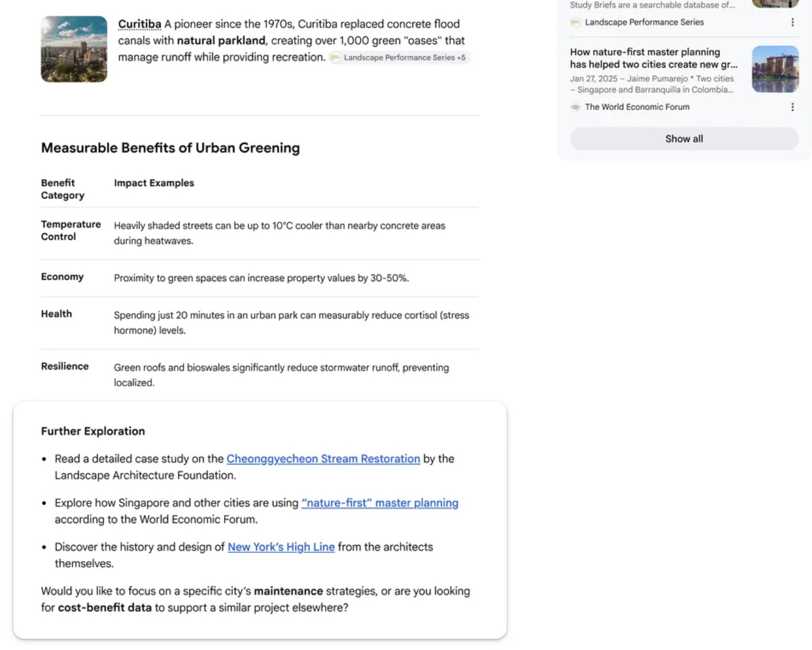Open the Singapore skyline article thumbnail

point(776,69)
